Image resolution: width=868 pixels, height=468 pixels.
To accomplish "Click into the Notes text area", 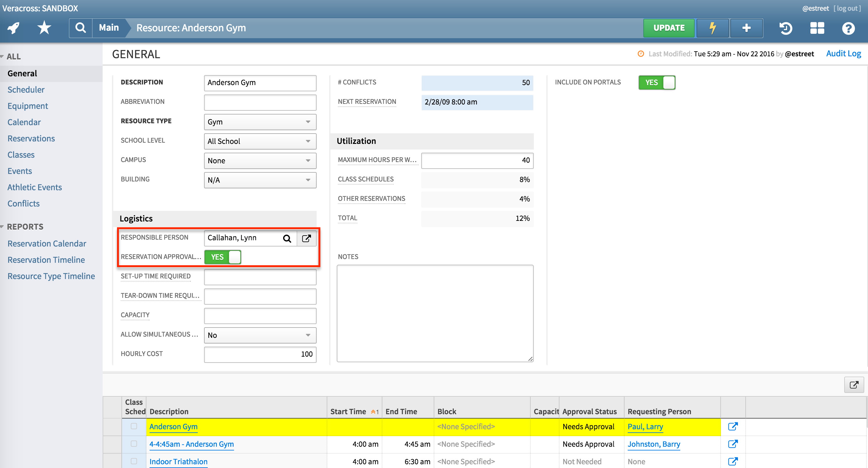I will [435, 313].
